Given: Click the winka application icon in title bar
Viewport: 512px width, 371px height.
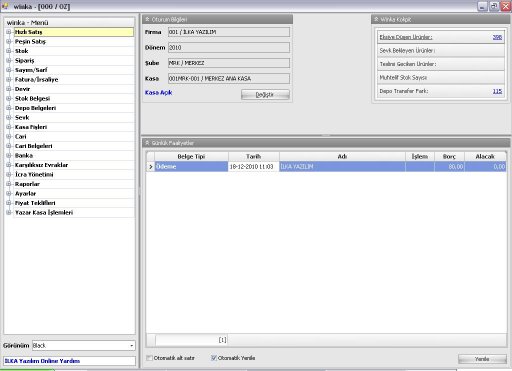Looking at the screenshot, I should pos(5,6).
